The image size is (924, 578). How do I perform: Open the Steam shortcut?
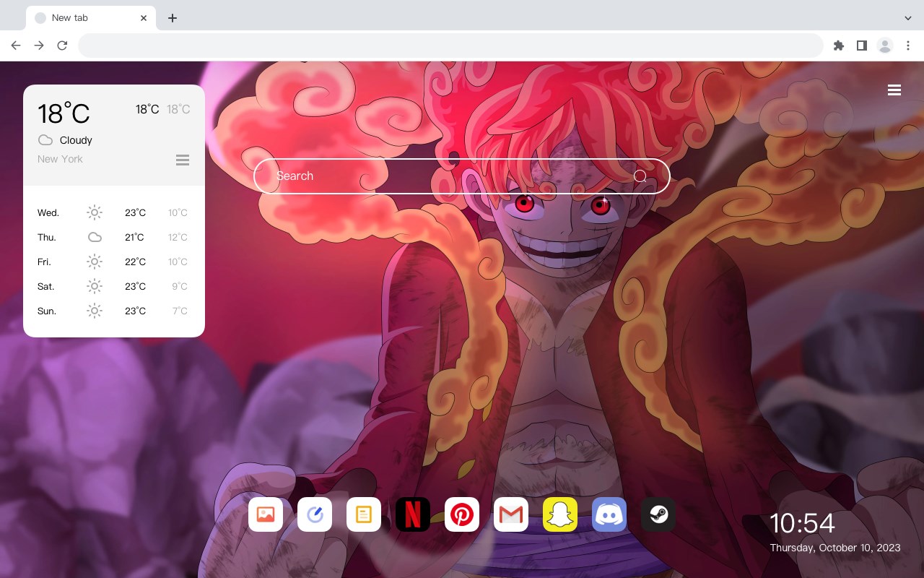coord(658,514)
